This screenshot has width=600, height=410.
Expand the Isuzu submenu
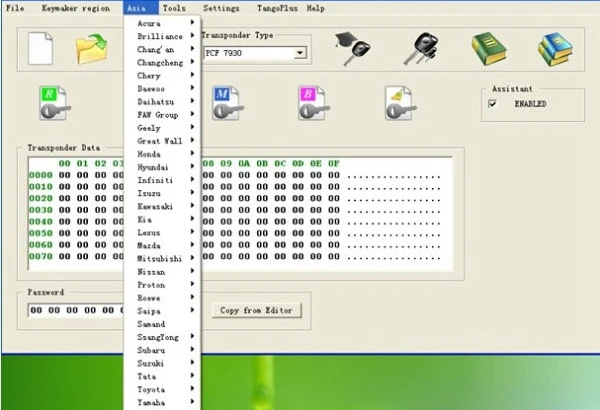click(162, 193)
